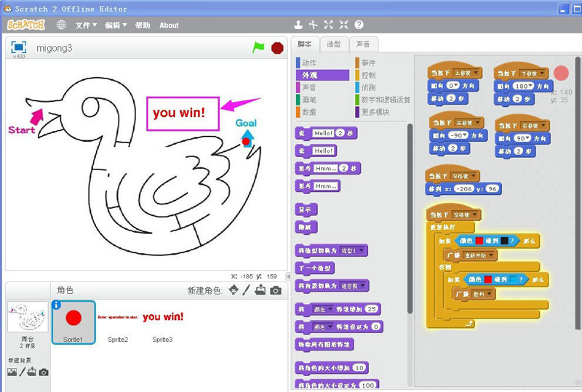Click the project name migong3
The image size is (582, 392).
(54, 48)
